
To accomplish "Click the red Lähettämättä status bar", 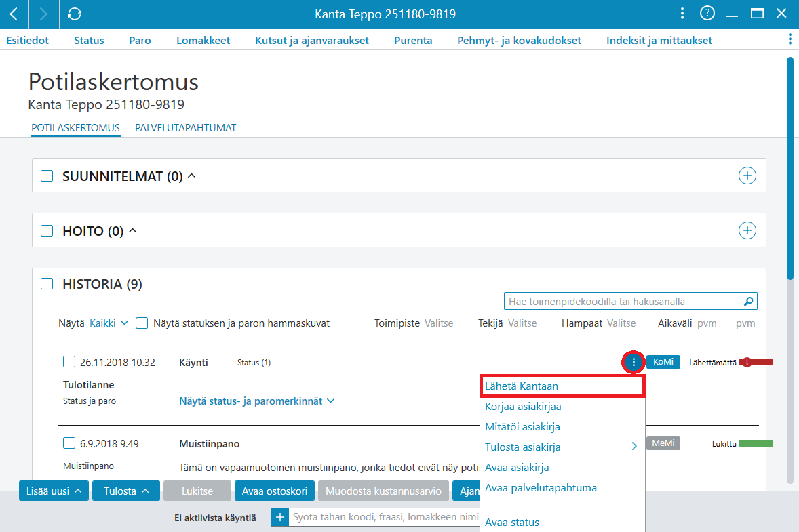I will 756,362.
